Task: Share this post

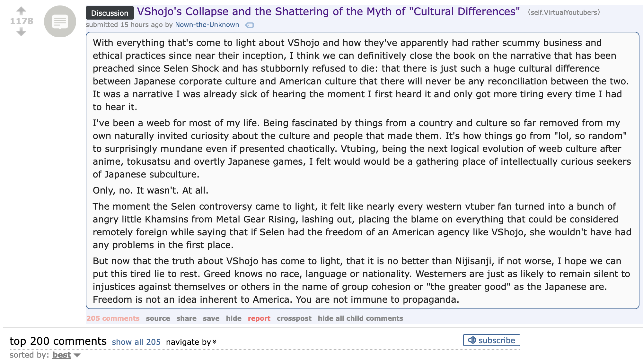Action: 186,318
